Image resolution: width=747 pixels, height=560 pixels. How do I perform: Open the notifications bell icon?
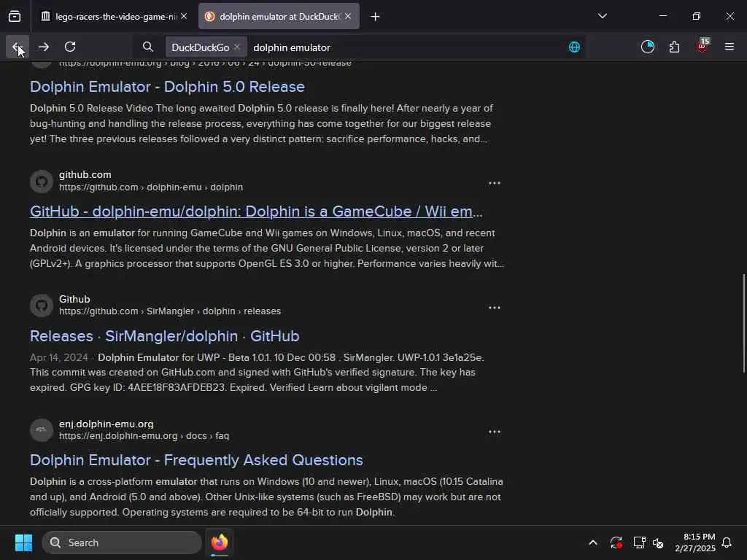pyautogui.click(x=727, y=542)
